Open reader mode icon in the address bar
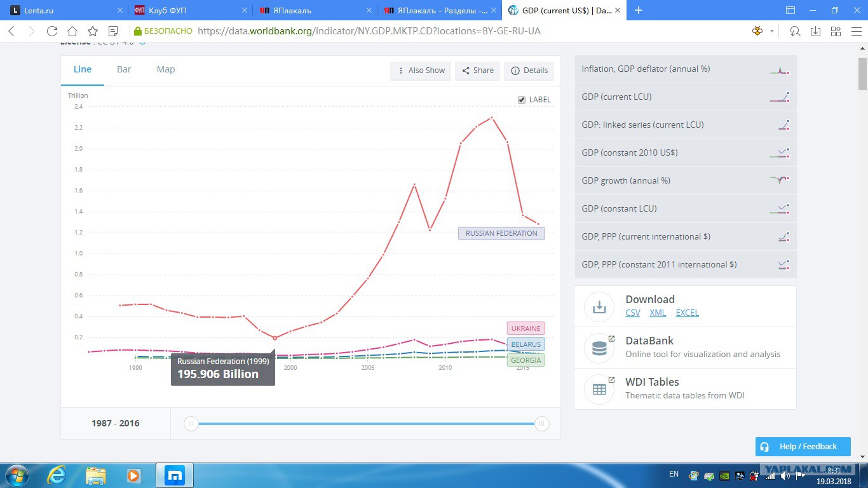The width and height of the screenshot is (868, 488). pyautogui.click(x=113, y=31)
